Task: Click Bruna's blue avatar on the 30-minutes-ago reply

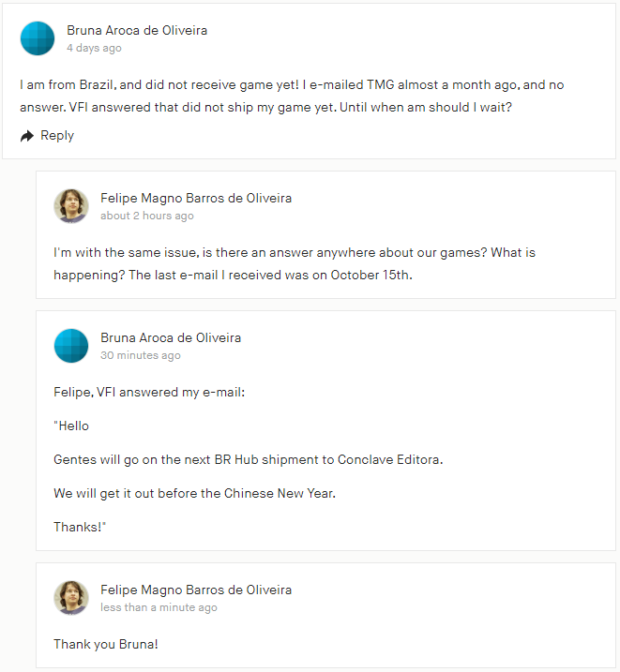Action: (x=71, y=346)
